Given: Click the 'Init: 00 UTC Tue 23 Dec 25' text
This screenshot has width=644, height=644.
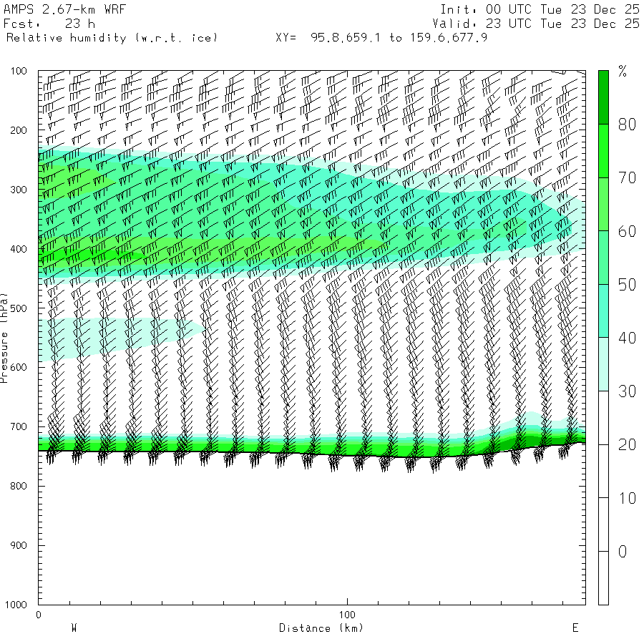Looking at the screenshot, I should tap(540, 10).
